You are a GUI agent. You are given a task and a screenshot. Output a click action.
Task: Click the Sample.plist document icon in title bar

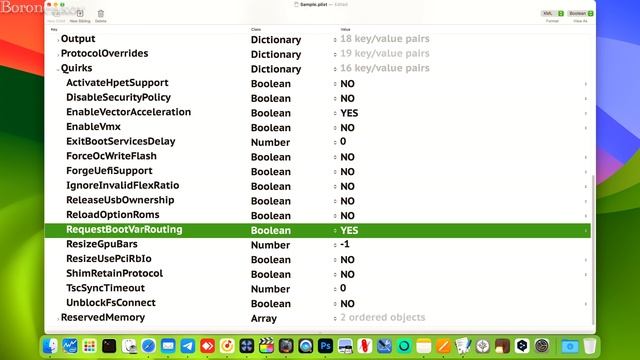(x=296, y=4)
